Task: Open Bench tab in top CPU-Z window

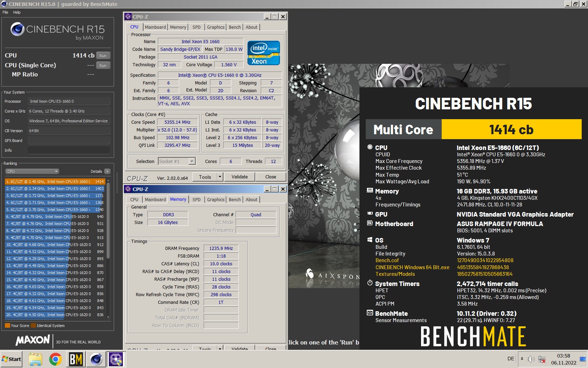Action: [235, 27]
